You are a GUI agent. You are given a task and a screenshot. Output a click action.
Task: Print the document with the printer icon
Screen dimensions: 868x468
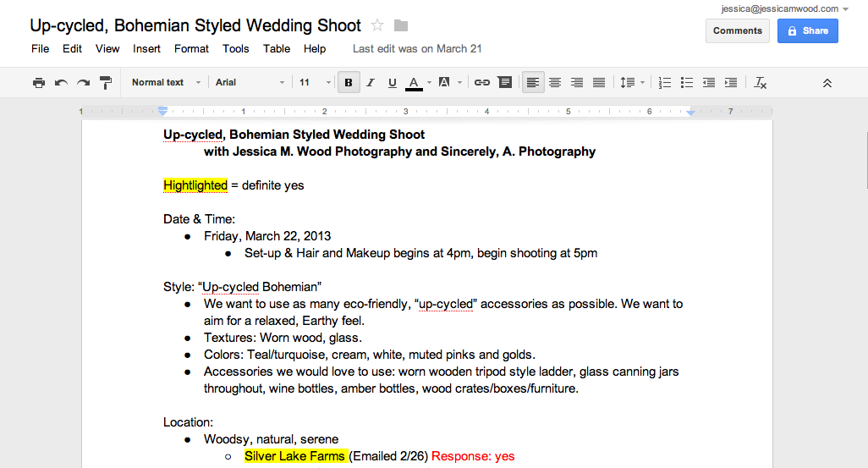(x=39, y=83)
